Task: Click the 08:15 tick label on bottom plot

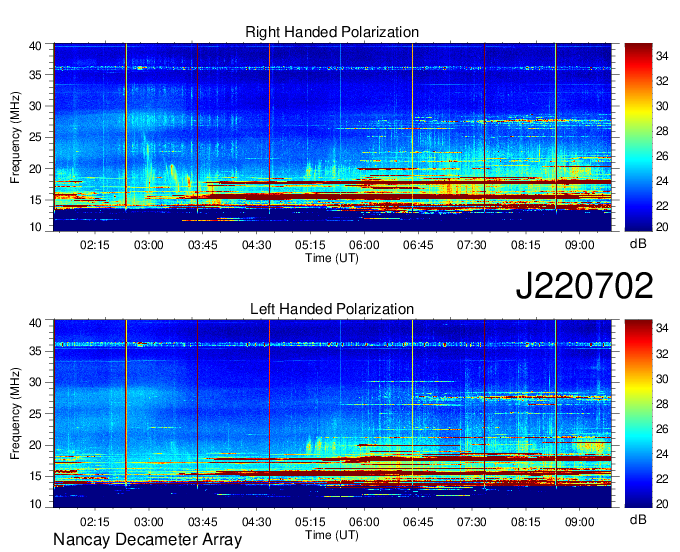Action: (526, 522)
